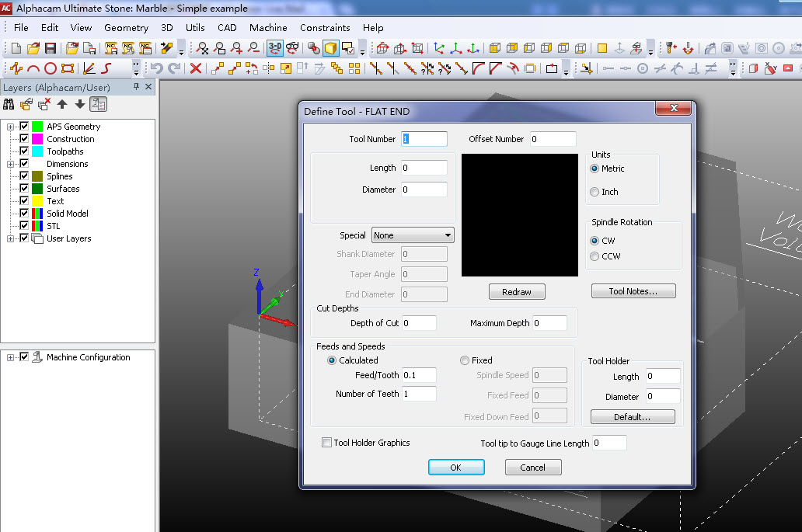
Task: Click the Zoom Window magnifier icon
Action: tap(220, 49)
